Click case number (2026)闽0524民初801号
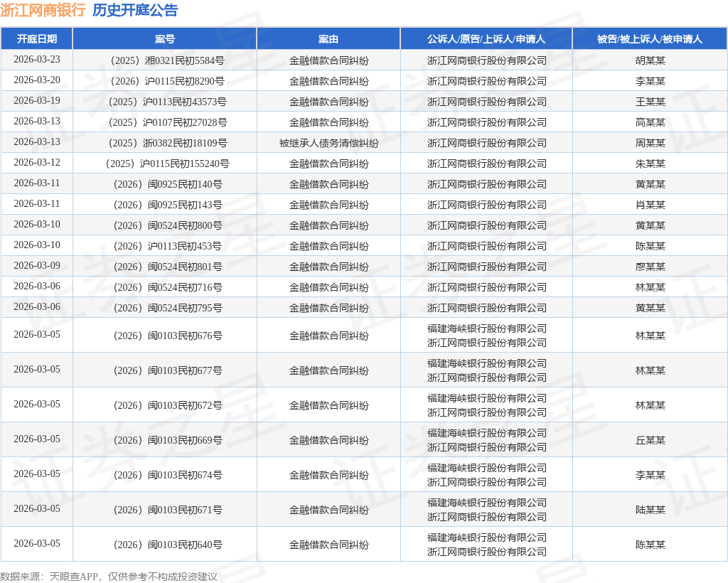 165,267
